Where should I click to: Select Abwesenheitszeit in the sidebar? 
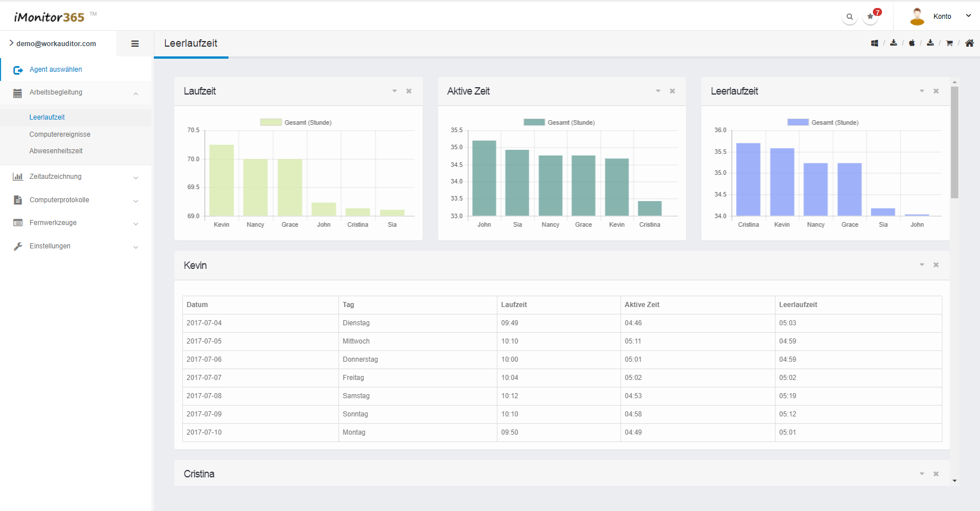click(x=56, y=151)
